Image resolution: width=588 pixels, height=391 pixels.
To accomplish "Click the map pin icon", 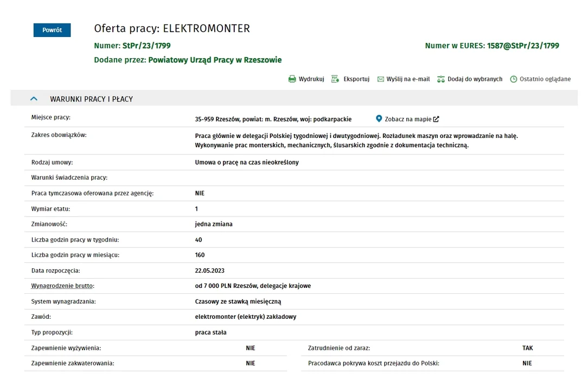I will click(379, 119).
